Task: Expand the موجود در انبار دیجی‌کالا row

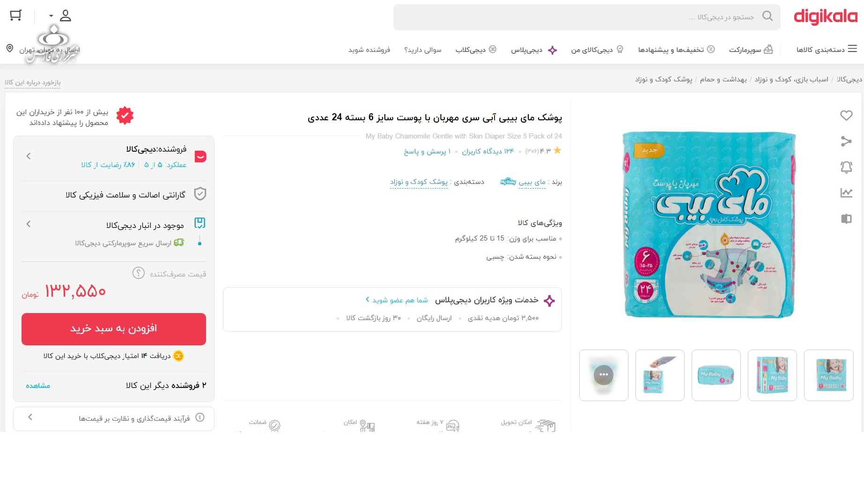Action: click(x=113, y=225)
